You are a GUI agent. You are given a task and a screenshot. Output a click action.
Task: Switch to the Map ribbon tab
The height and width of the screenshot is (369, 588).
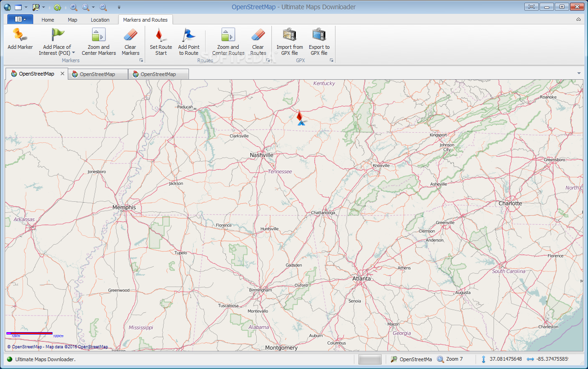[x=72, y=20]
